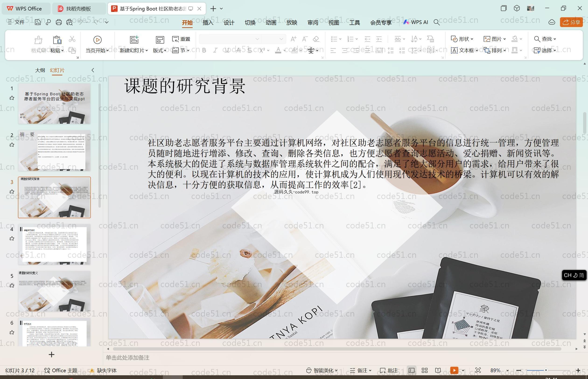Click the Save icon in quick toolbar
The width and height of the screenshot is (588, 379).
coord(38,22)
